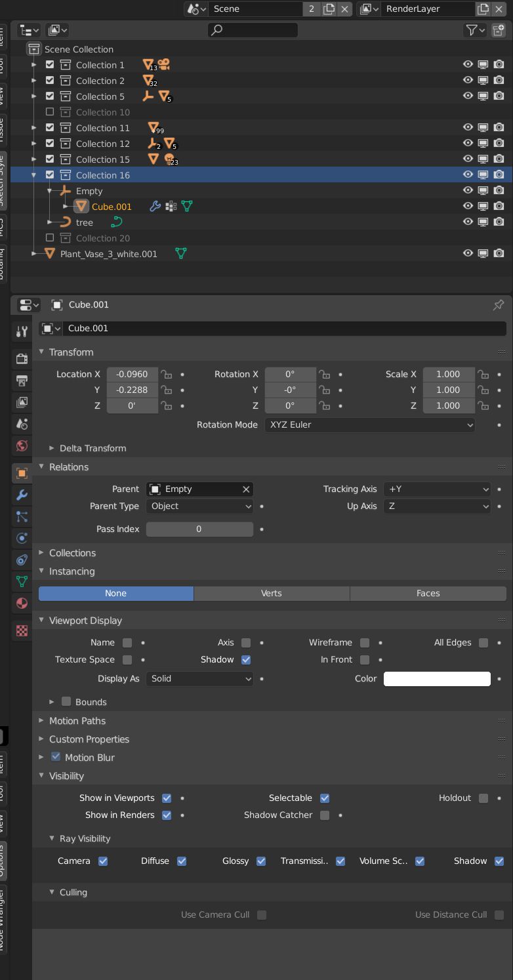
Task: Select Verts instancing option
Action: (x=272, y=593)
